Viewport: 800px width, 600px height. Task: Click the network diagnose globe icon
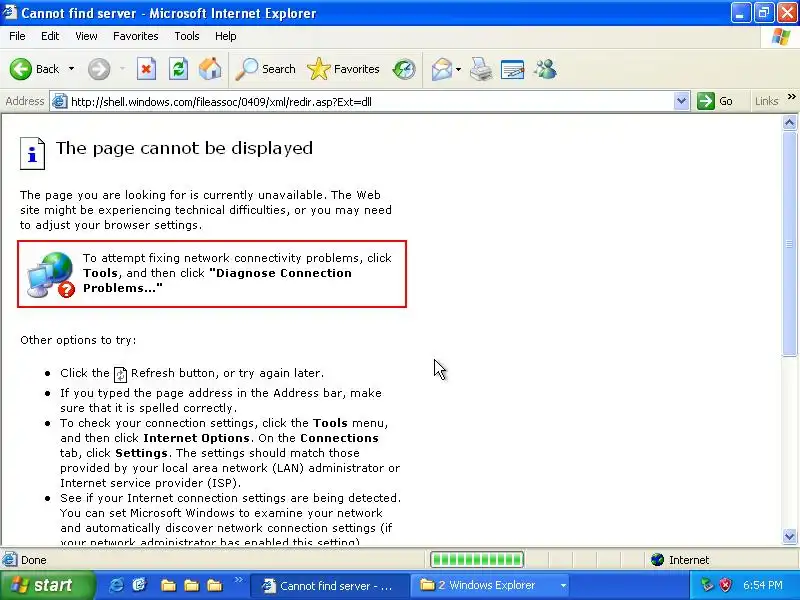pos(51,274)
